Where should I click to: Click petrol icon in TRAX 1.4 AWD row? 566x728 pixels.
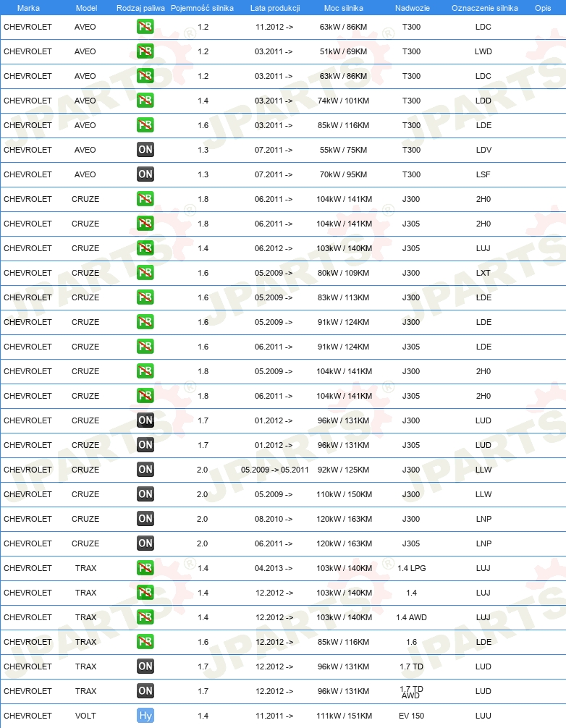click(x=145, y=617)
